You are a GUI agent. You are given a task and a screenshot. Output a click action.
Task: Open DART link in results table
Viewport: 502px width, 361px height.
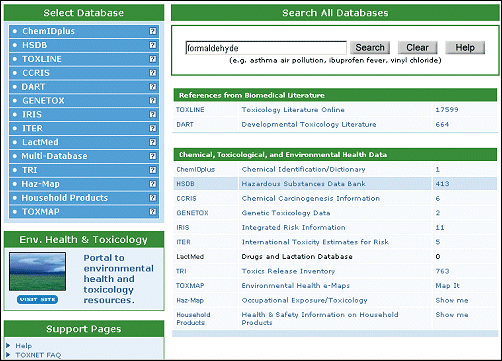(x=185, y=124)
